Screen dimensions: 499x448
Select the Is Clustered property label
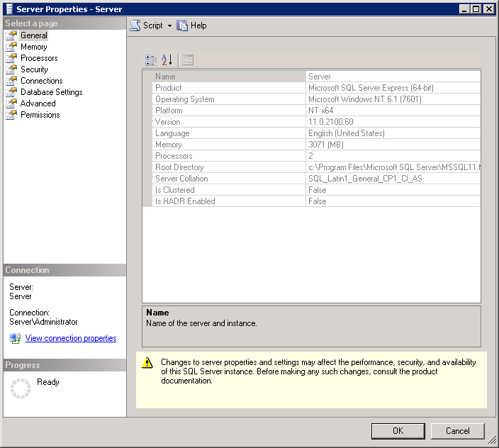174,190
